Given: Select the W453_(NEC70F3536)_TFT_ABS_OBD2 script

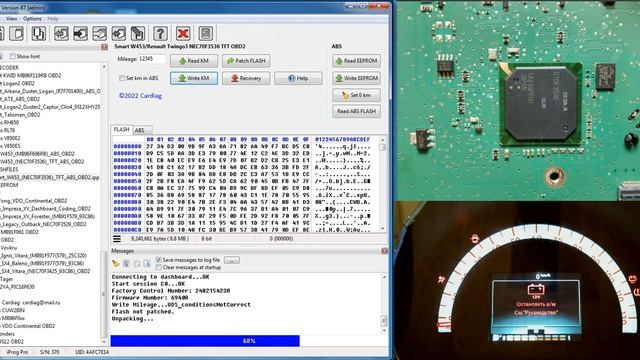Looking at the screenshot, I should pyautogui.click(x=42, y=162).
